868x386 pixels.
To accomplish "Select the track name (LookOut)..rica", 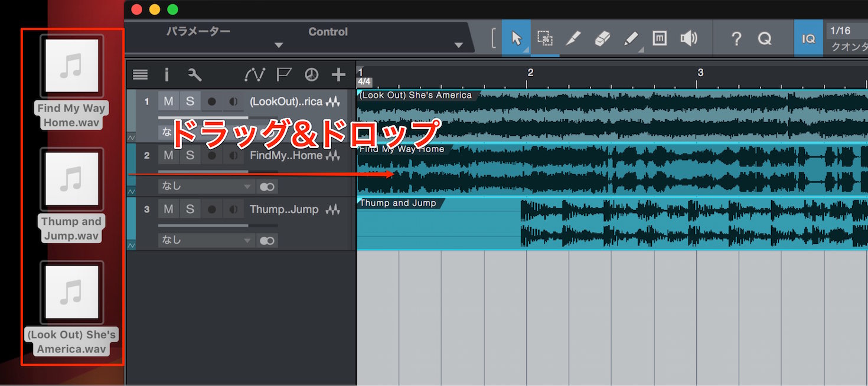I will [286, 102].
